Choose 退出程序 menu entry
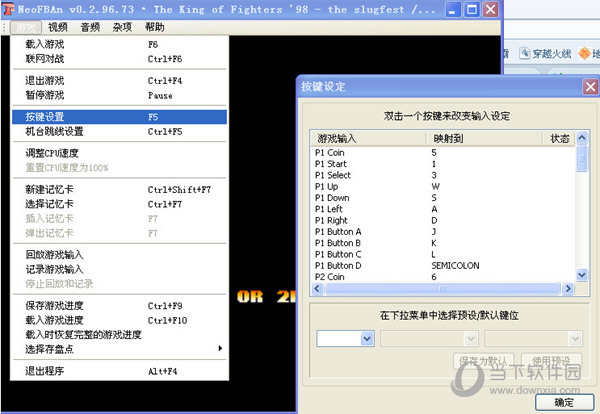The height and width of the screenshot is (414, 600). 119,371
